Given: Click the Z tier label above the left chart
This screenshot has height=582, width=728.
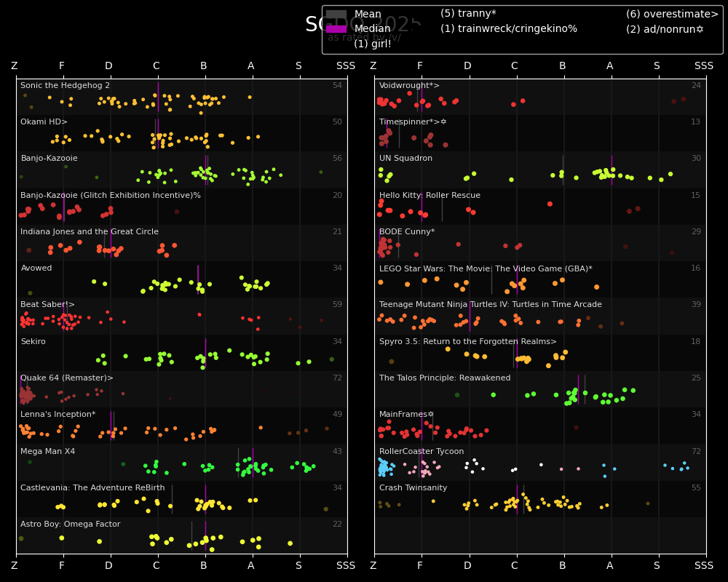Looking at the screenshot, I should pos(15,66).
